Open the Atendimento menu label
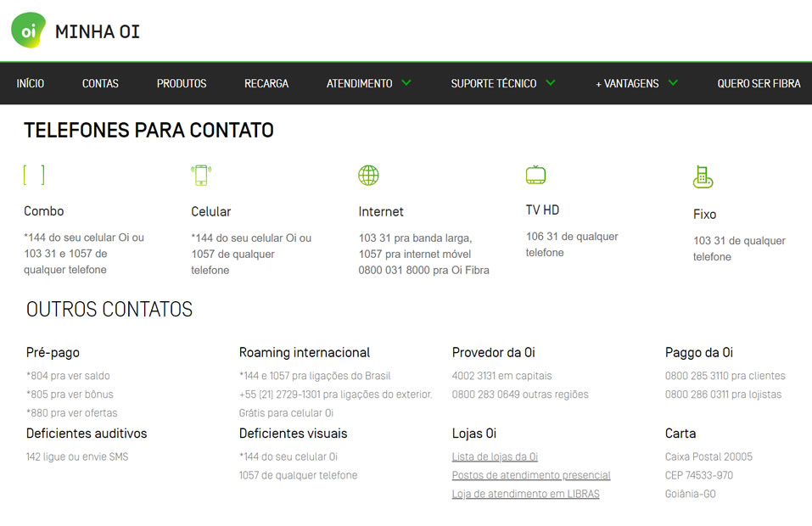The height and width of the screenshot is (526, 812). 359,83
